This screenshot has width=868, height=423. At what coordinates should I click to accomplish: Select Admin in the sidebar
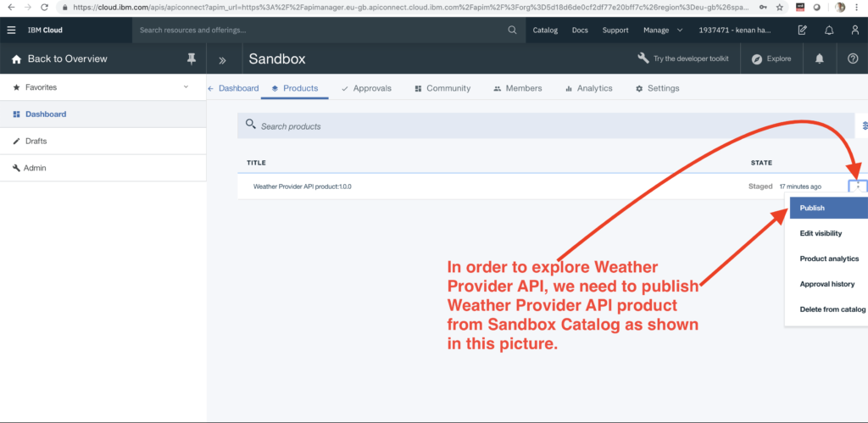(103, 168)
